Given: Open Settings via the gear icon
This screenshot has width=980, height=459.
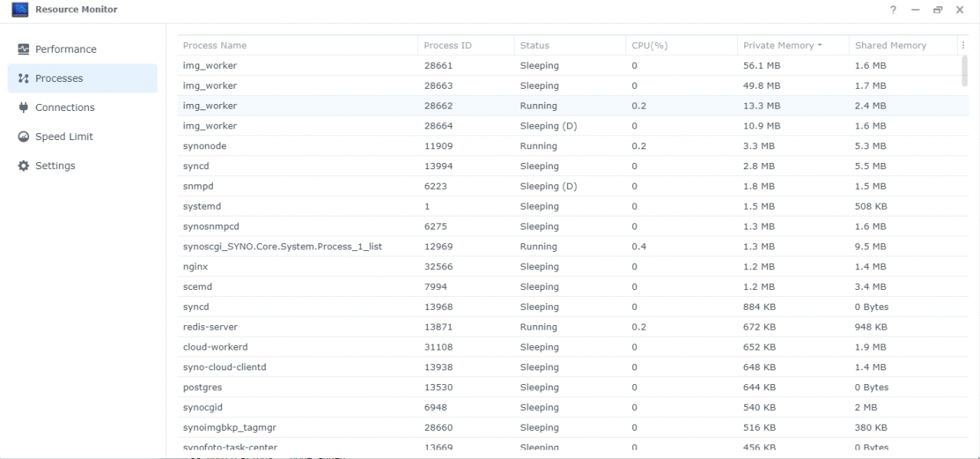Looking at the screenshot, I should point(22,165).
